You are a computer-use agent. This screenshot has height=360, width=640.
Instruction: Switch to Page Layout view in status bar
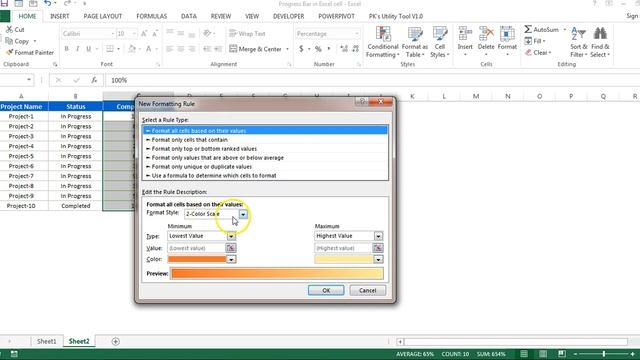(543, 354)
